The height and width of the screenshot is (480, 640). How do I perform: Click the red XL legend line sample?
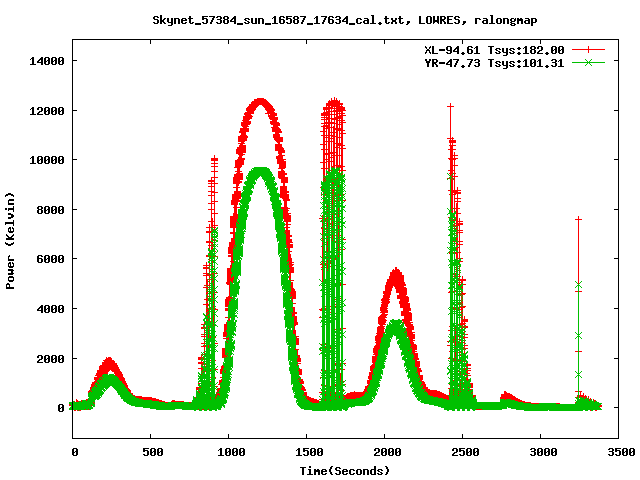point(588,50)
